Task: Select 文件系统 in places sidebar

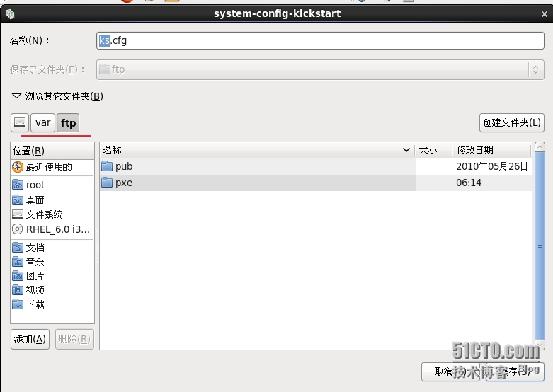Action: click(52, 214)
